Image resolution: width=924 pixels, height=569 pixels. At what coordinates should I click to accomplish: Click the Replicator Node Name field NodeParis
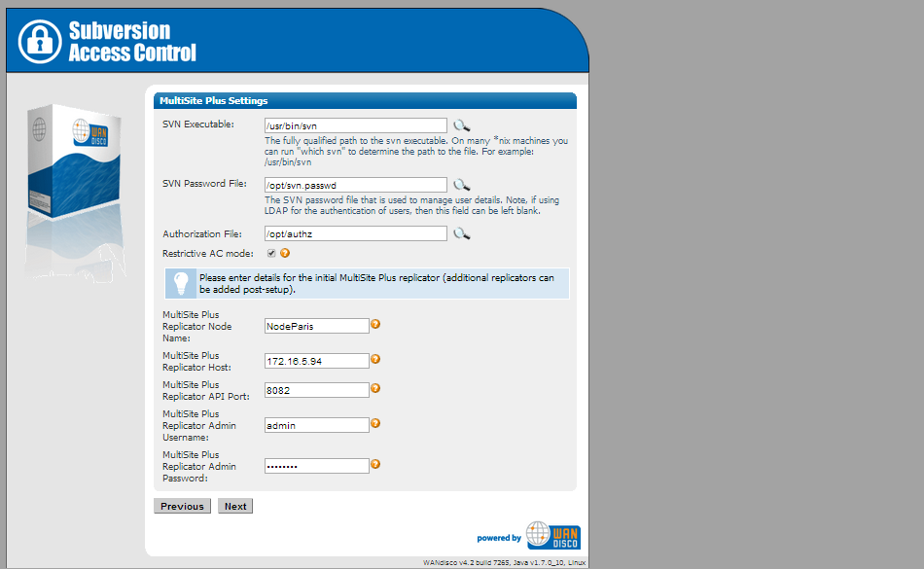tap(316, 326)
